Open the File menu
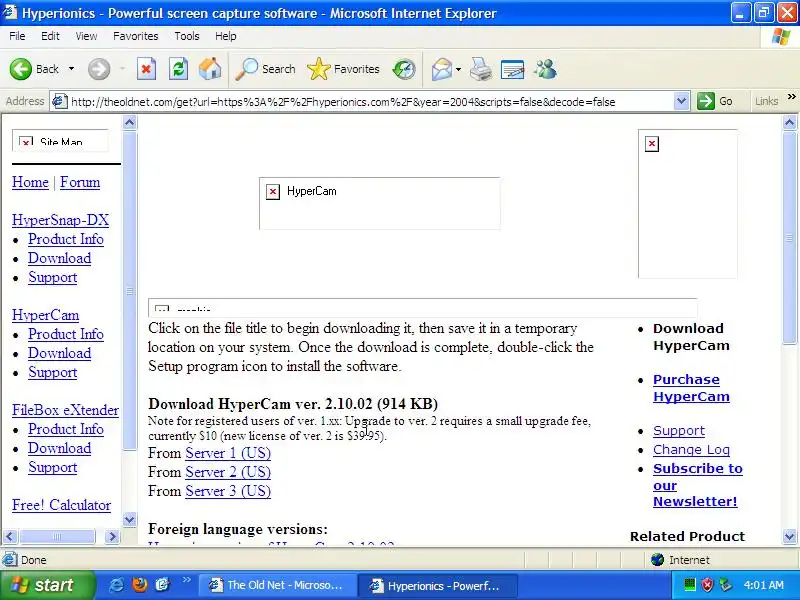Viewport: 800px width, 600px height. [x=17, y=36]
